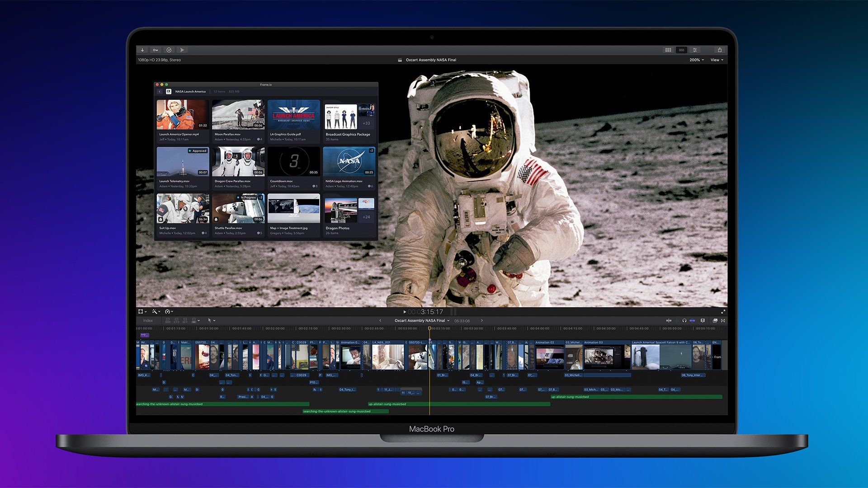
Task: Select searching-the-unknown music clip at timeline start
Action: [222, 404]
